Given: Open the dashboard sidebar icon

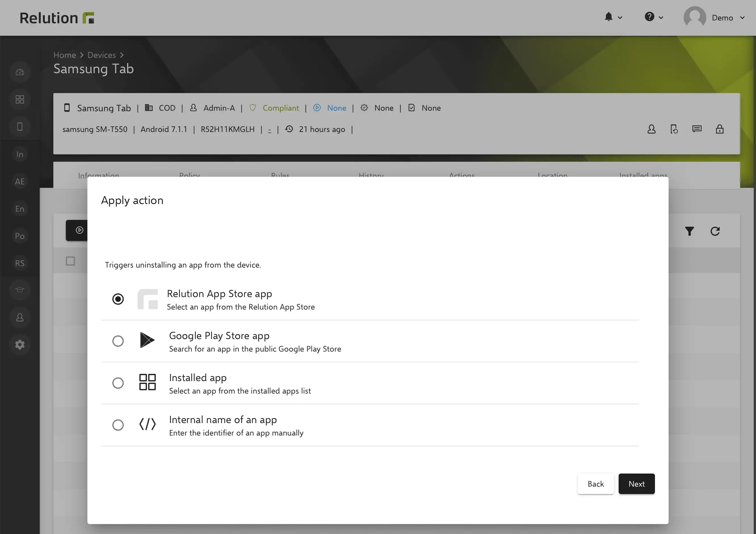Looking at the screenshot, I should pyautogui.click(x=20, y=72).
